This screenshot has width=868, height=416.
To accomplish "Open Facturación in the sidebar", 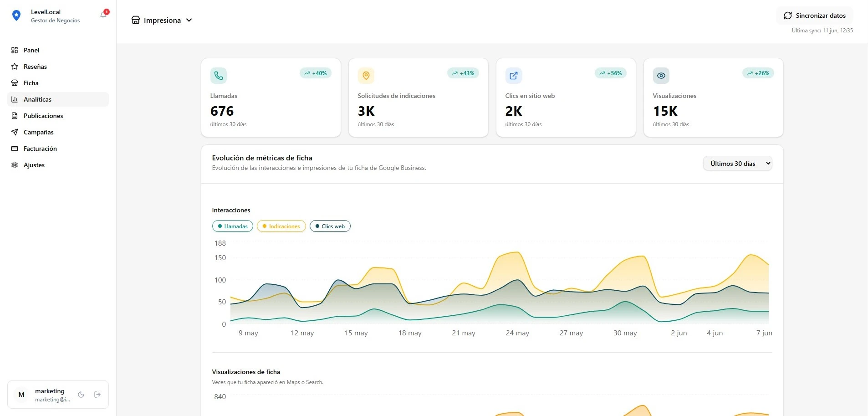I will click(x=58, y=149).
